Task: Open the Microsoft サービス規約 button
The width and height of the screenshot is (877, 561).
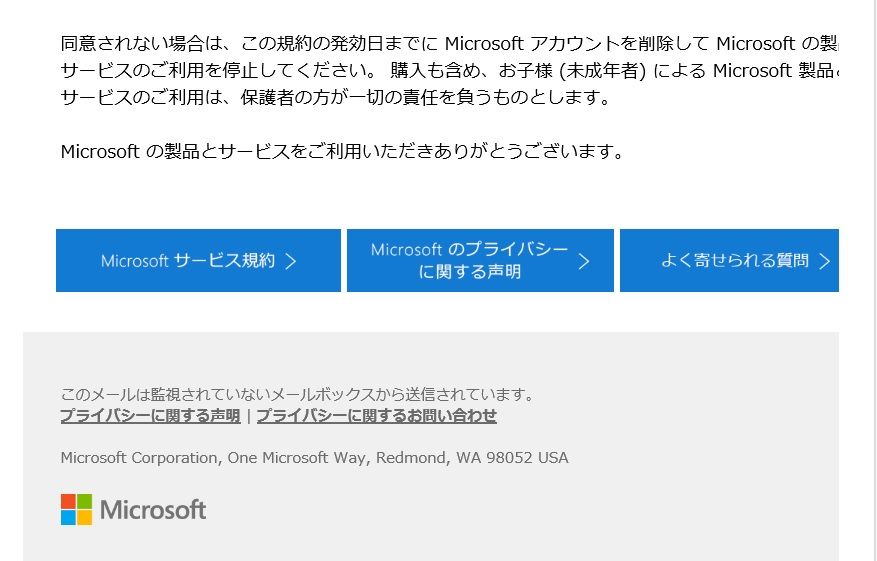Action: pyautogui.click(x=198, y=260)
